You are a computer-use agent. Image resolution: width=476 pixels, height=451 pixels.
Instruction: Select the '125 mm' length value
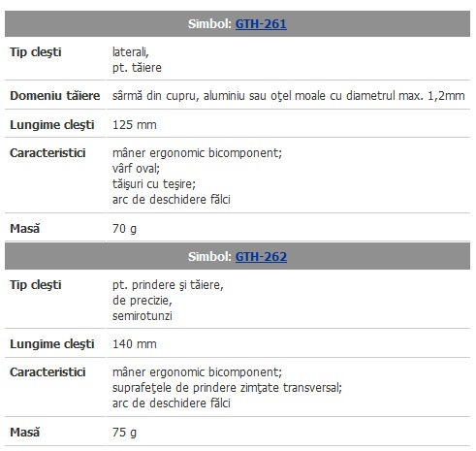click(x=135, y=125)
